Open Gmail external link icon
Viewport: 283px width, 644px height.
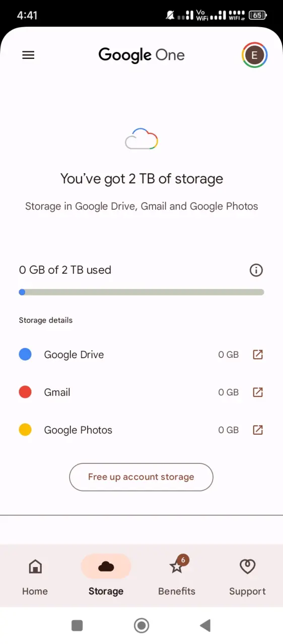[x=258, y=392]
